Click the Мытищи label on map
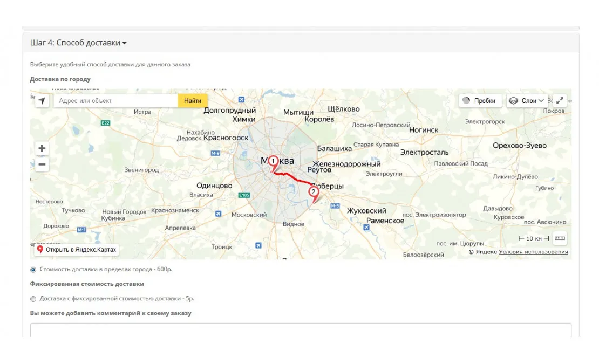 coord(298,112)
